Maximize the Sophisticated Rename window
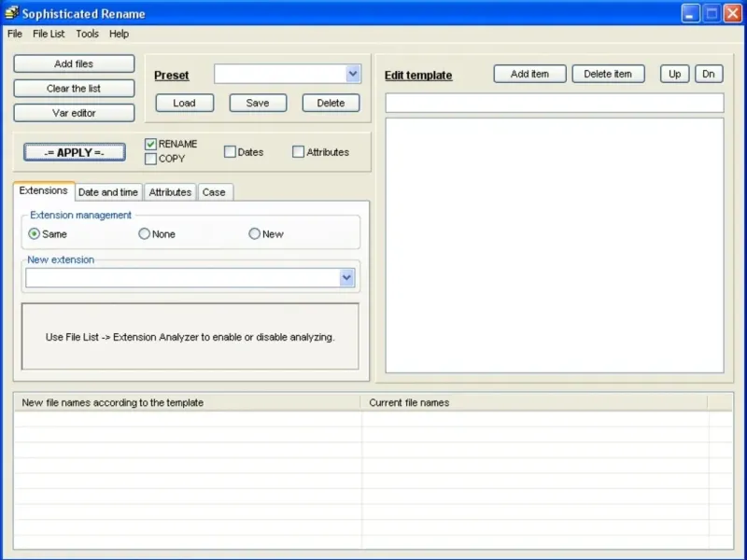This screenshot has height=560, width=747. [x=712, y=13]
